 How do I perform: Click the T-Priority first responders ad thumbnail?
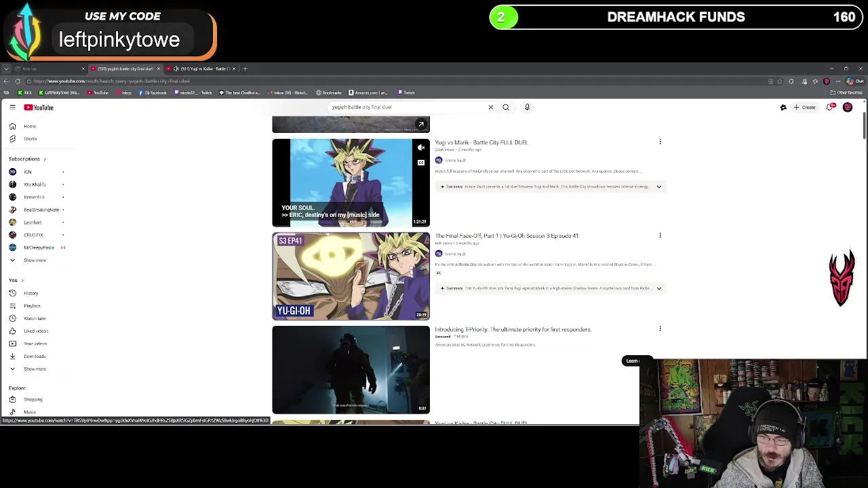(x=351, y=370)
